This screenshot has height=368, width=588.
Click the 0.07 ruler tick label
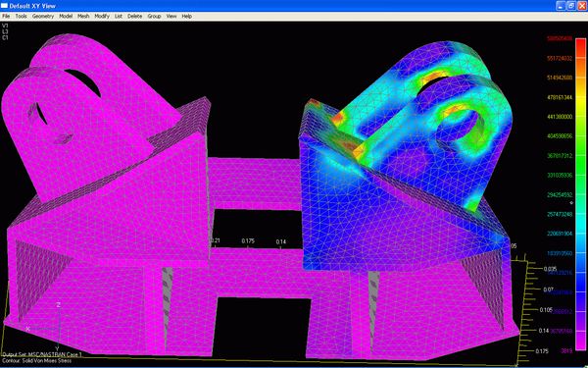point(549,289)
